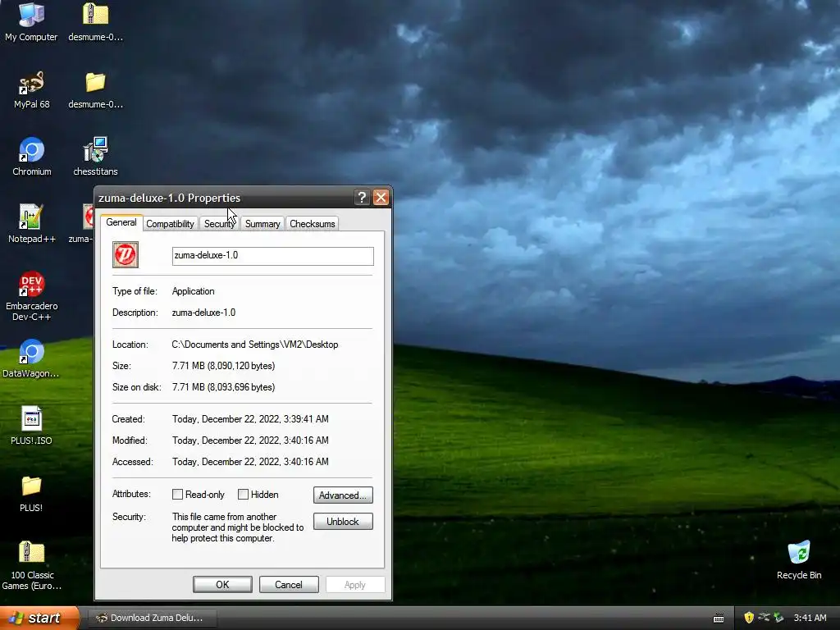This screenshot has height=630, width=840.
Task: Click the Modified date value
Action: tap(250, 441)
